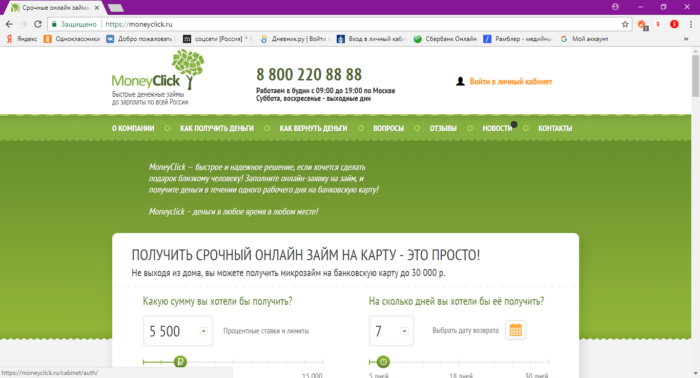This screenshot has height=378, width=700.
Task: Click Войти в личный кабинет link
Action: click(x=511, y=82)
